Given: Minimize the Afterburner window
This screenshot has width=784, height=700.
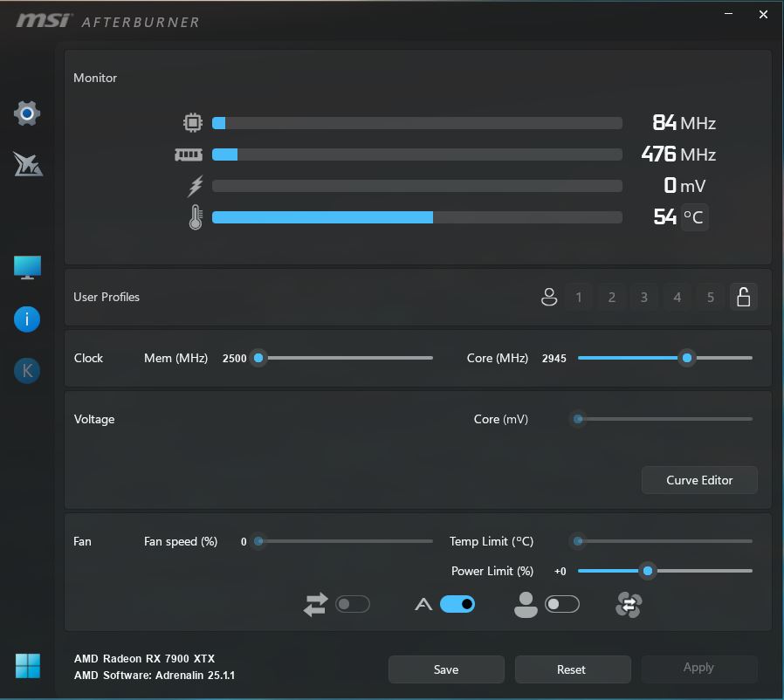Looking at the screenshot, I should coord(728,14).
